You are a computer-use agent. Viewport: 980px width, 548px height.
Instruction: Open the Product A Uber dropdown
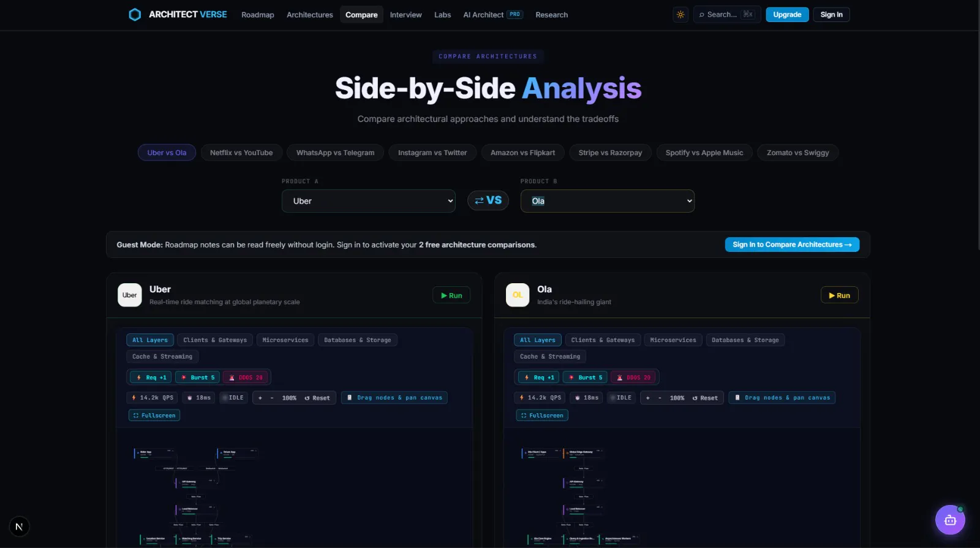[369, 201]
